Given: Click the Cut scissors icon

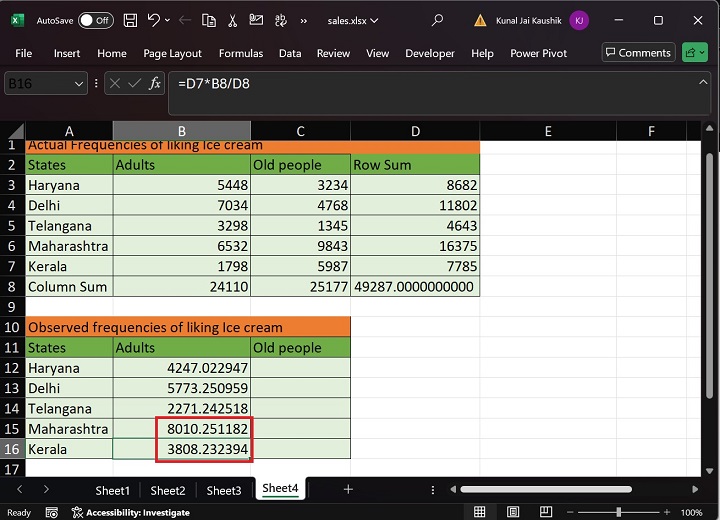Looking at the screenshot, I should coord(232,20).
